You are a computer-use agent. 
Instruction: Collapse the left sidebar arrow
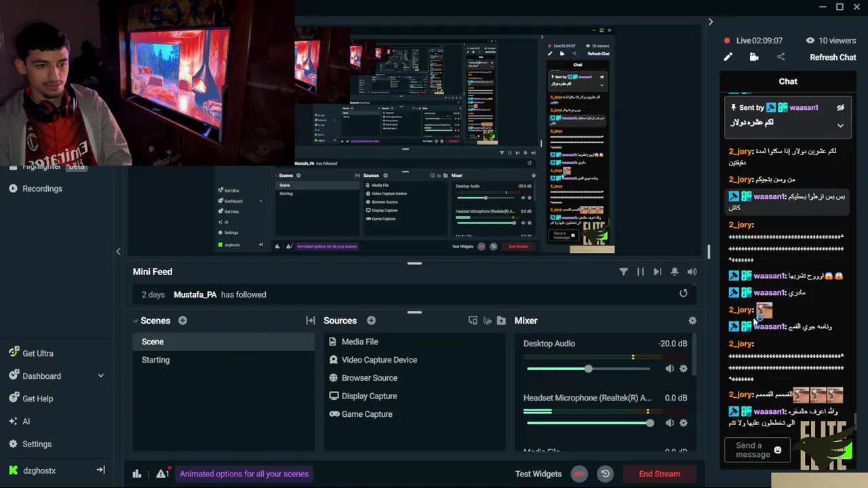tap(118, 251)
